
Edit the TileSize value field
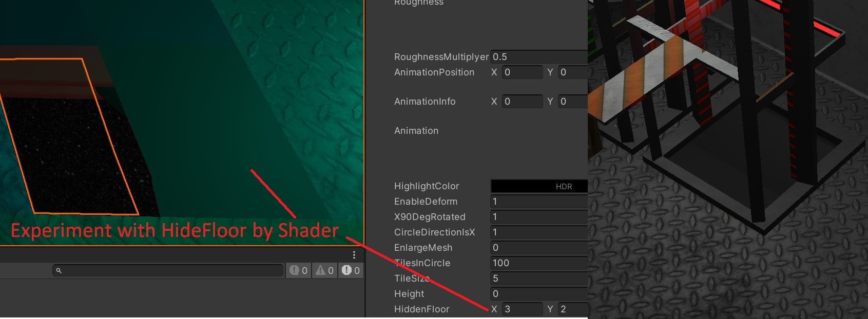click(539, 278)
